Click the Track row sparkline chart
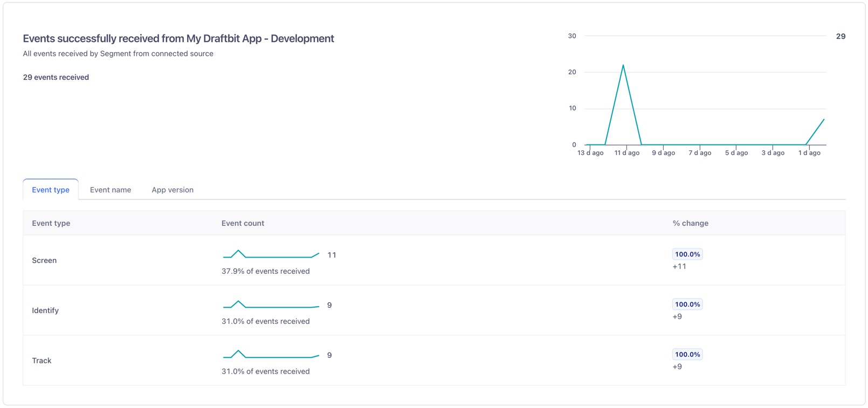The height and width of the screenshot is (408, 868). click(x=271, y=355)
